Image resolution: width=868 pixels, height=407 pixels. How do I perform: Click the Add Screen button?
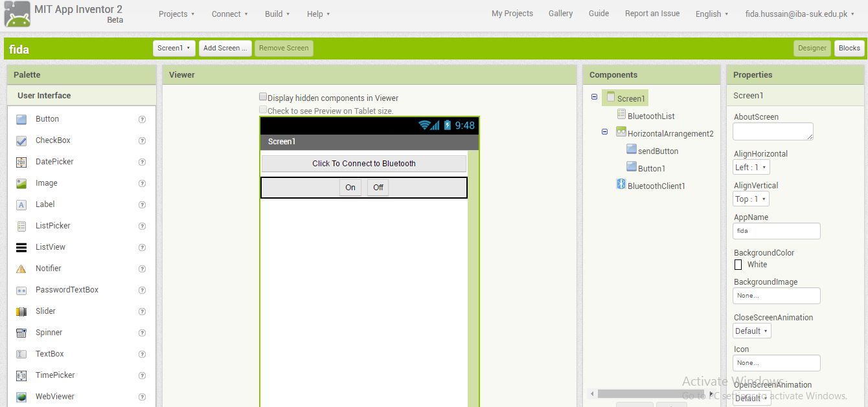point(225,48)
